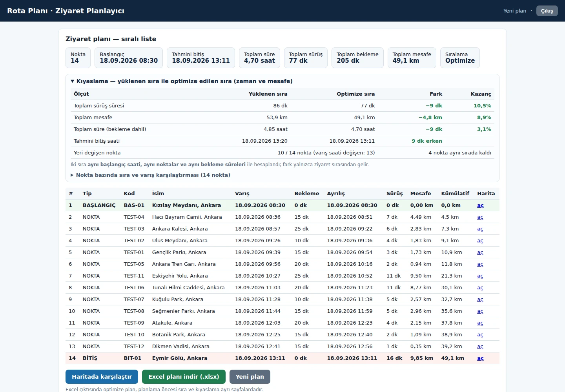Open map link for Atakule row
Image resolution: width=565 pixels, height=392 pixels.
[x=480, y=323]
